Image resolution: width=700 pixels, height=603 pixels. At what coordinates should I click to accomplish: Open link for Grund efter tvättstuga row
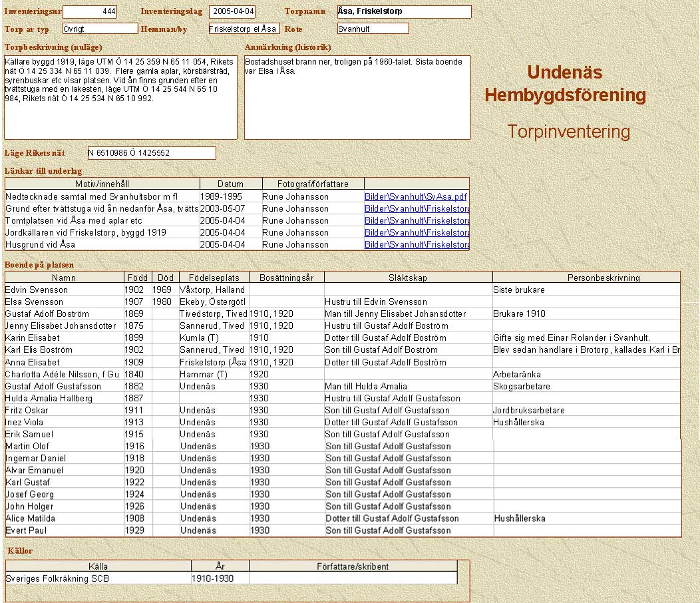pos(417,209)
